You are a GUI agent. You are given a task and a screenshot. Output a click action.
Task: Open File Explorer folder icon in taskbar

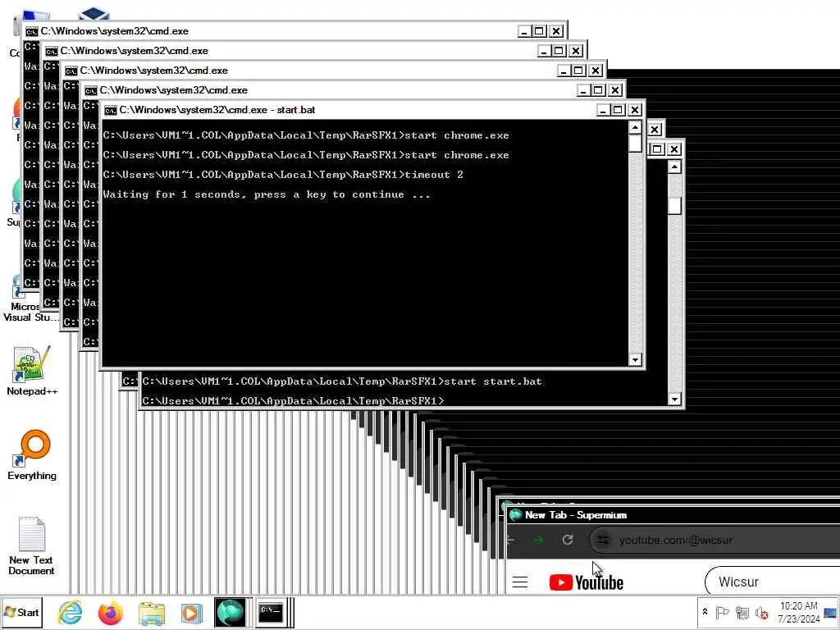pyautogui.click(x=152, y=613)
